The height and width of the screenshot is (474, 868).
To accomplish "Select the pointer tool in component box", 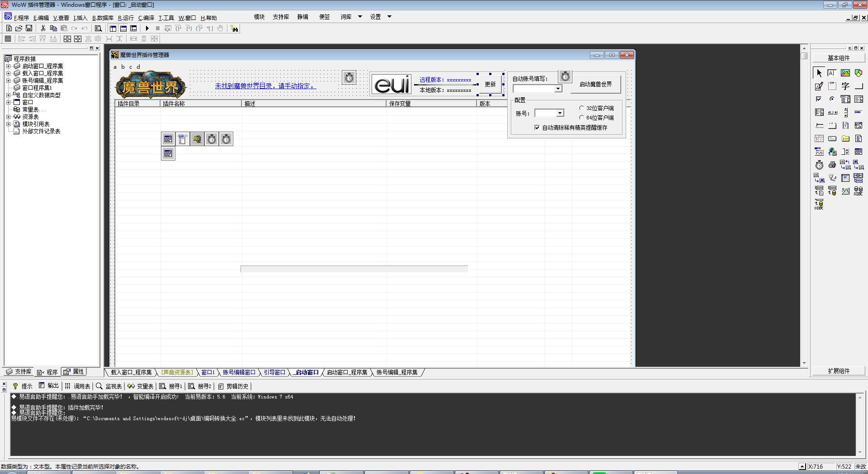I will (x=819, y=73).
